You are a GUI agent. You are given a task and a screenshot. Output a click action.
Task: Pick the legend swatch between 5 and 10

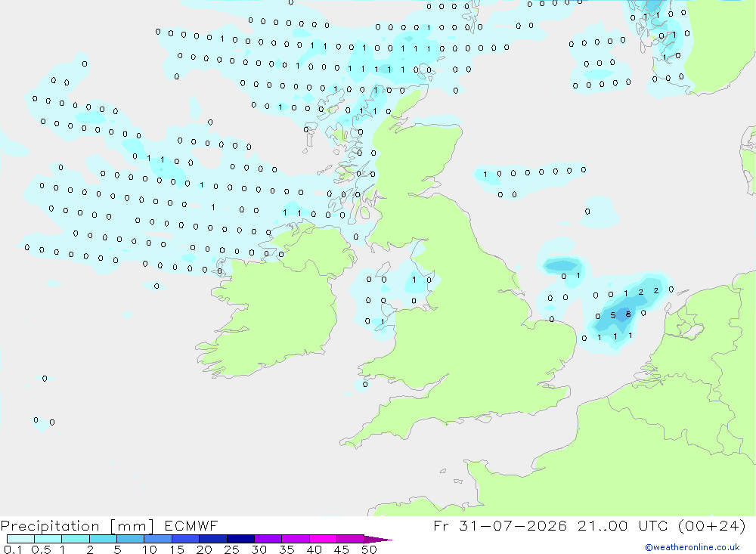coord(130,539)
